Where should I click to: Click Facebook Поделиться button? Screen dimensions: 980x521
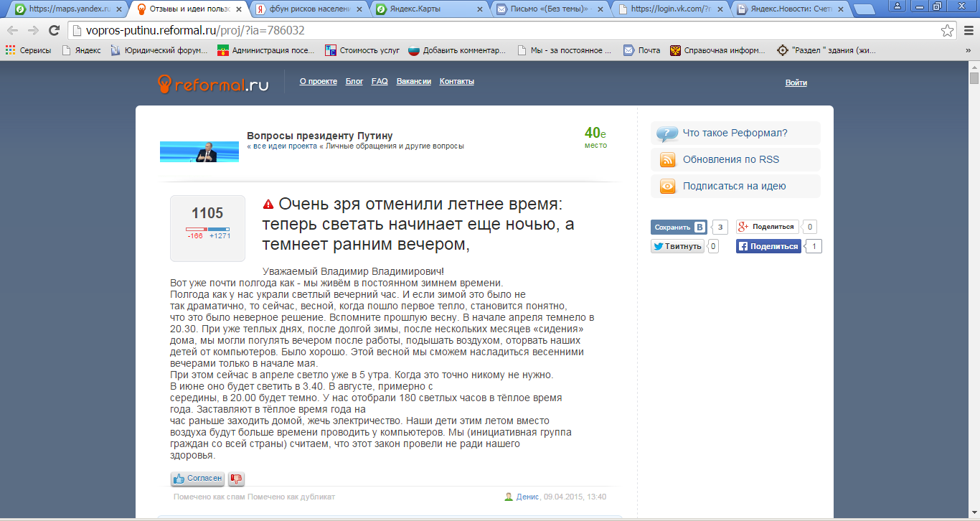[x=768, y=246]
